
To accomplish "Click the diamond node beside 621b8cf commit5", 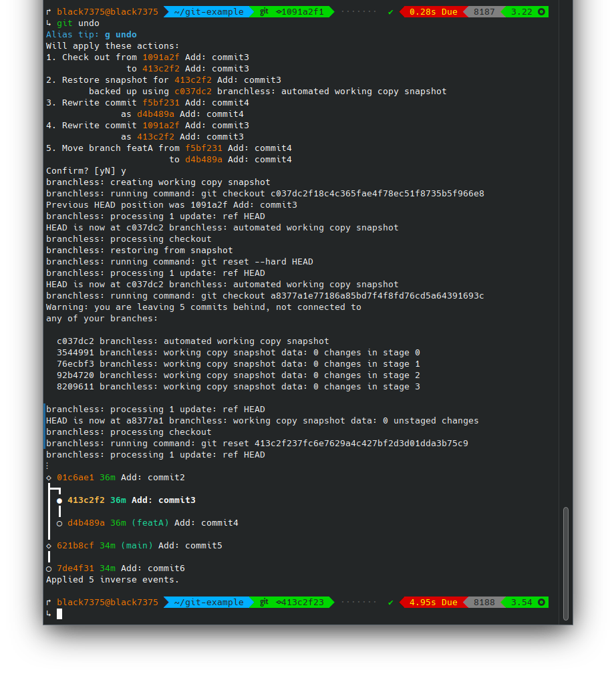I will (x=49, y=546).
